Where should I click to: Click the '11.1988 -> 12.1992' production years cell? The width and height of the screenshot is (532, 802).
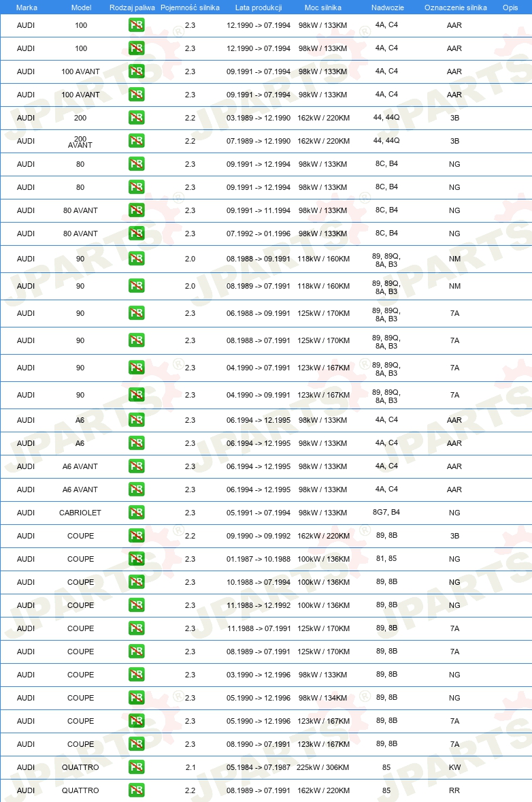coord(259,605)
